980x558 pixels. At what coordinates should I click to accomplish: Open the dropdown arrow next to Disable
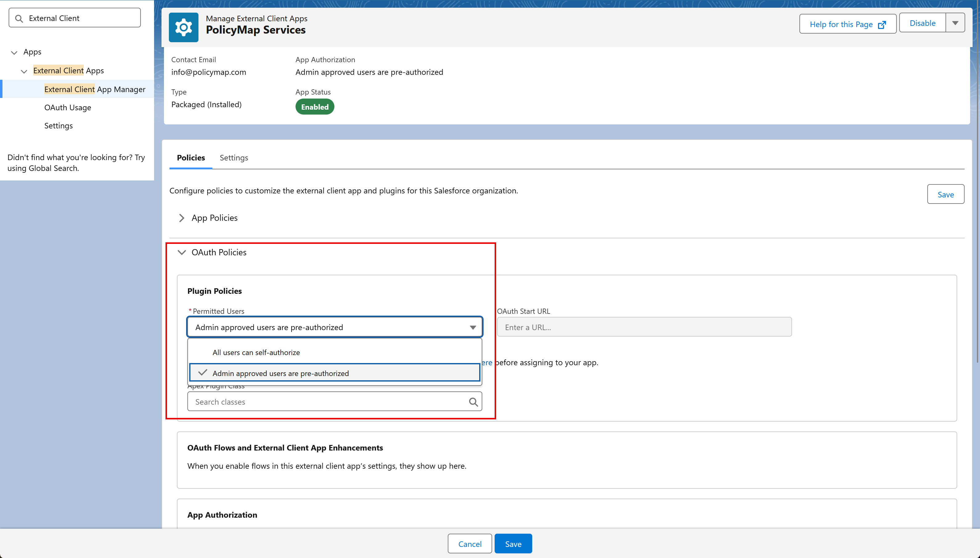[x=955, y=23]
